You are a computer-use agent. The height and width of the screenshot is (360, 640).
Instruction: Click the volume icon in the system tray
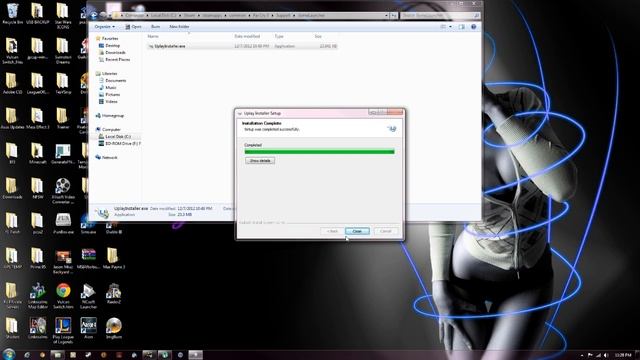click(606, 355)
